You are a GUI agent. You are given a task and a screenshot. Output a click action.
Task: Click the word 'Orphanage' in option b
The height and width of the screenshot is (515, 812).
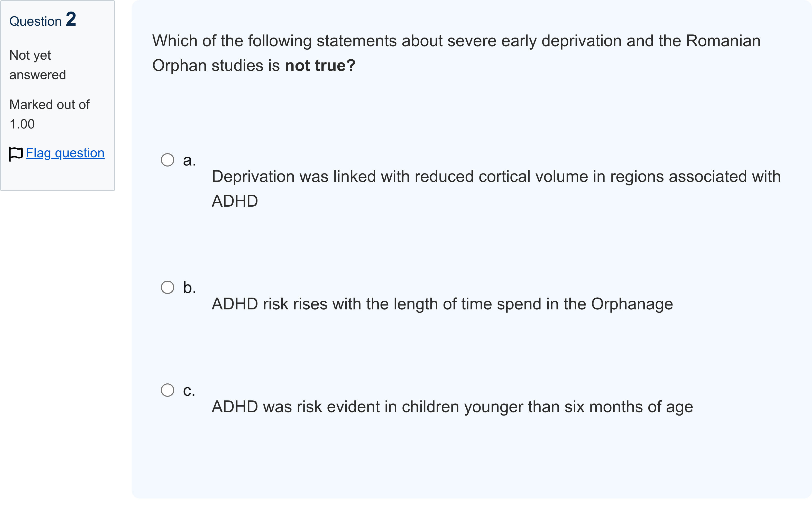[632, 304]
